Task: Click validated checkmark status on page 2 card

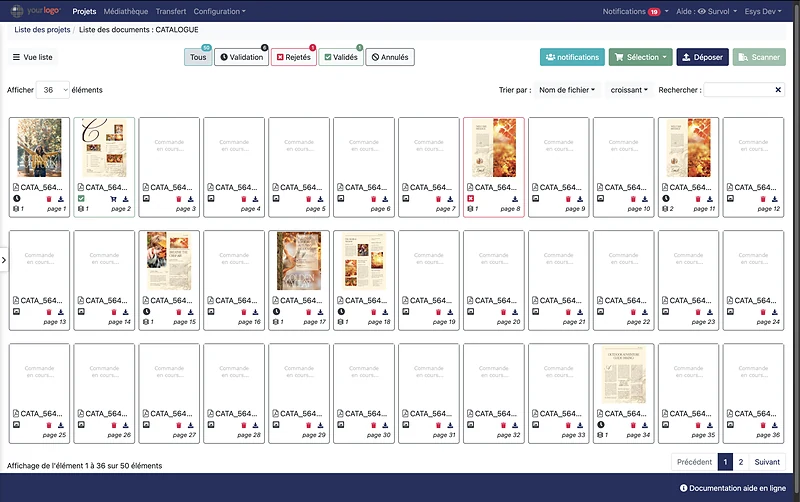Action: click(x=81, y=198)
